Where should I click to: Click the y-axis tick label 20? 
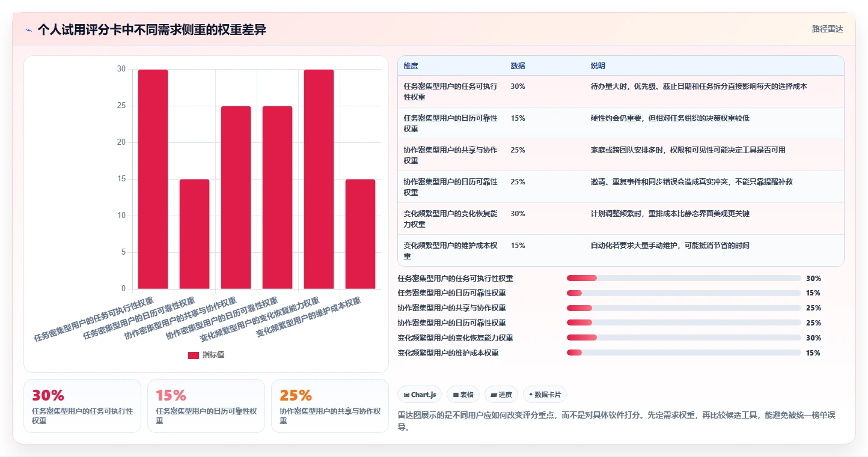click(121, 142)
